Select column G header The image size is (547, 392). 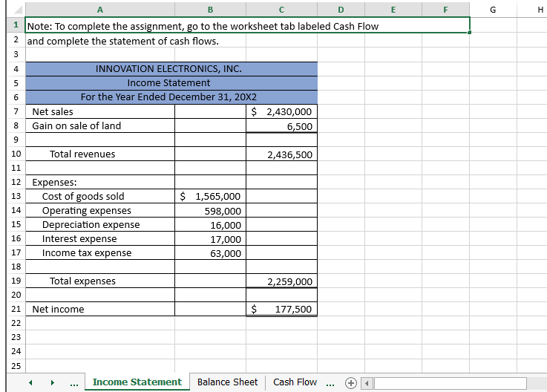coord(493,10)
